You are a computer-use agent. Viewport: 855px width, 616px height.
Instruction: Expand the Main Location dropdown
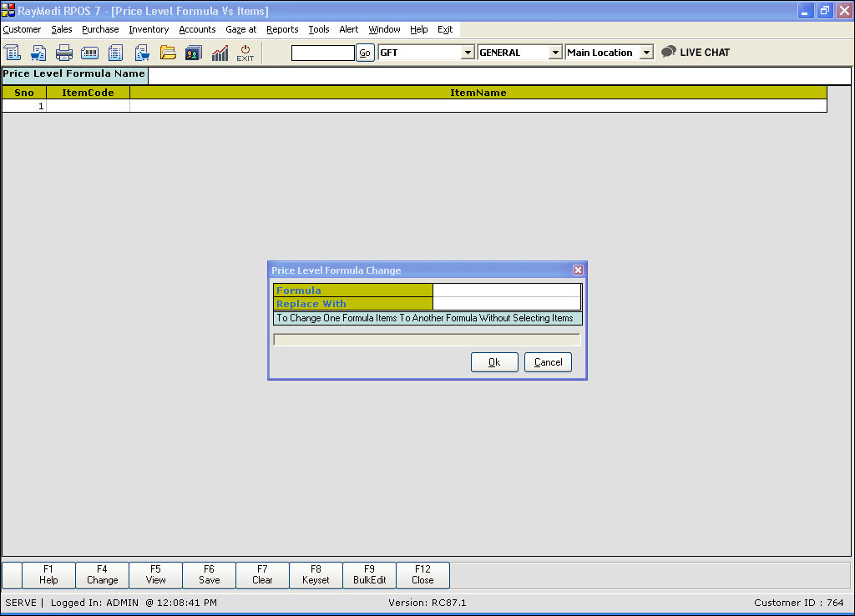point(646,53)
